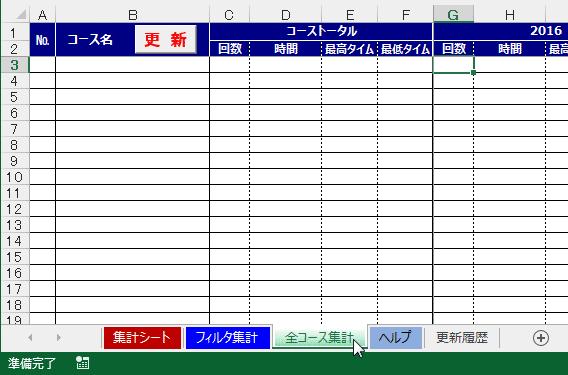Click the 準備完了 status text
This screenshot has height=375, width=568.
(x=32, y=363)
